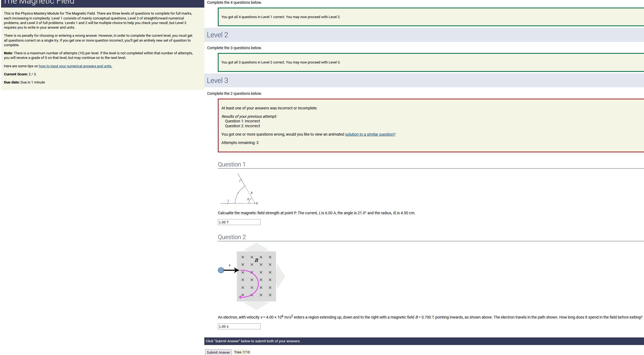Click the Question 1 heading
The height and width of the screenshot is (355, 644).
[x=231, y=164]
